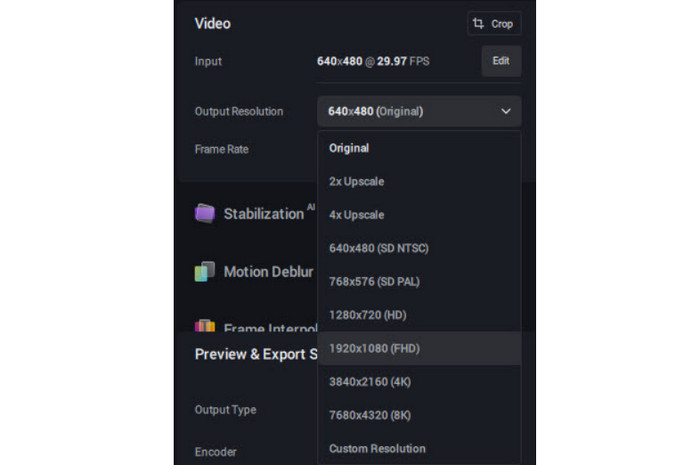Click the Input label
This screenshot has height=465, width=700.
click(208, 61)
